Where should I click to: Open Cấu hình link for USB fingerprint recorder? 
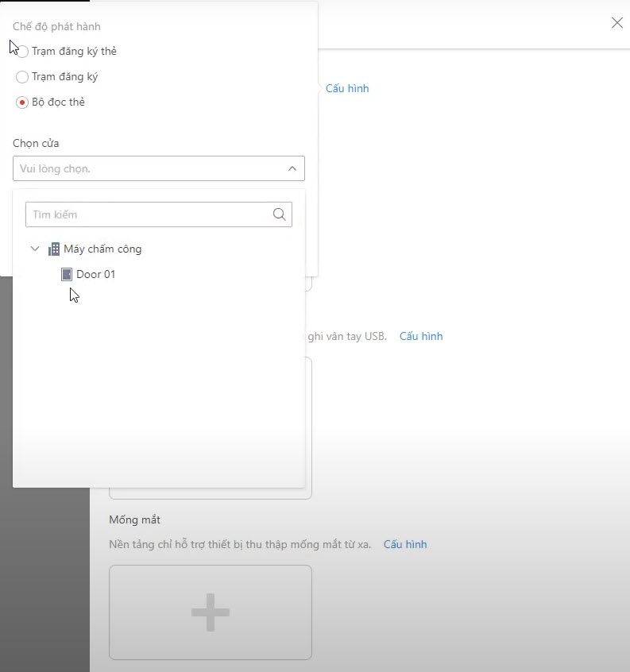point(421,336)
